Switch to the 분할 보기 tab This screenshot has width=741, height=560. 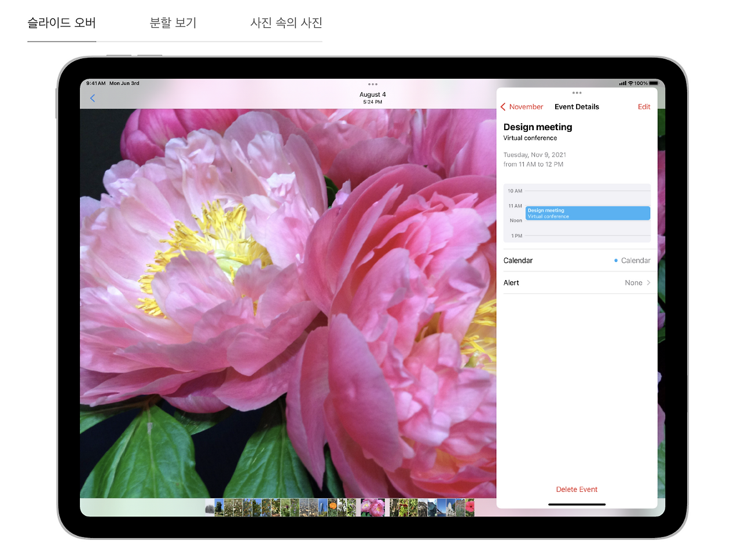tap(173, 23)
